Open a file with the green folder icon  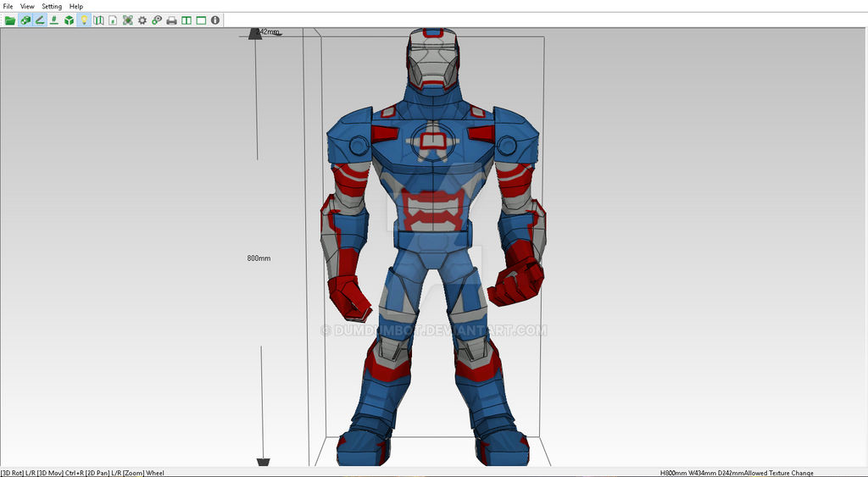[10, 20]
